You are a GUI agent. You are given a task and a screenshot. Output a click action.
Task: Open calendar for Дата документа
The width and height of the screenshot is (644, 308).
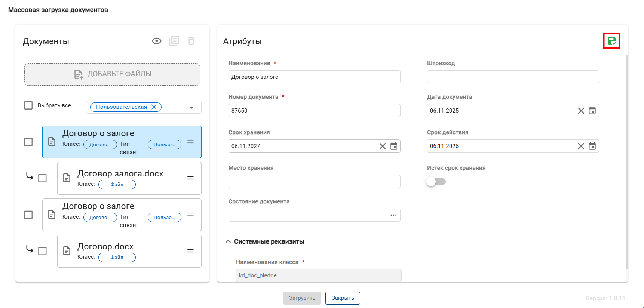(592, 111)
